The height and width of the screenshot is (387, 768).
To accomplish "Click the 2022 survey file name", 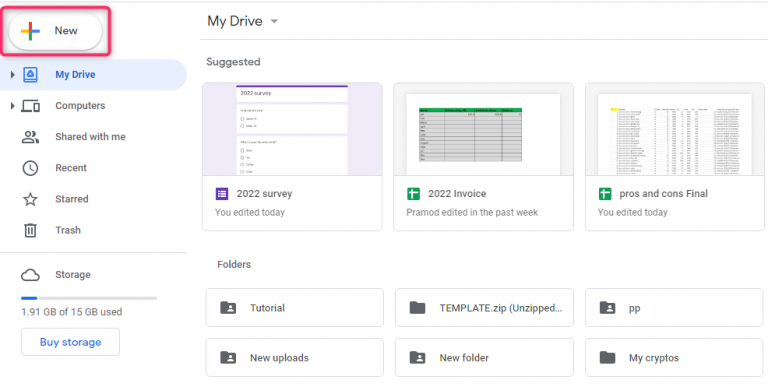I will click(x=264, y=194).
